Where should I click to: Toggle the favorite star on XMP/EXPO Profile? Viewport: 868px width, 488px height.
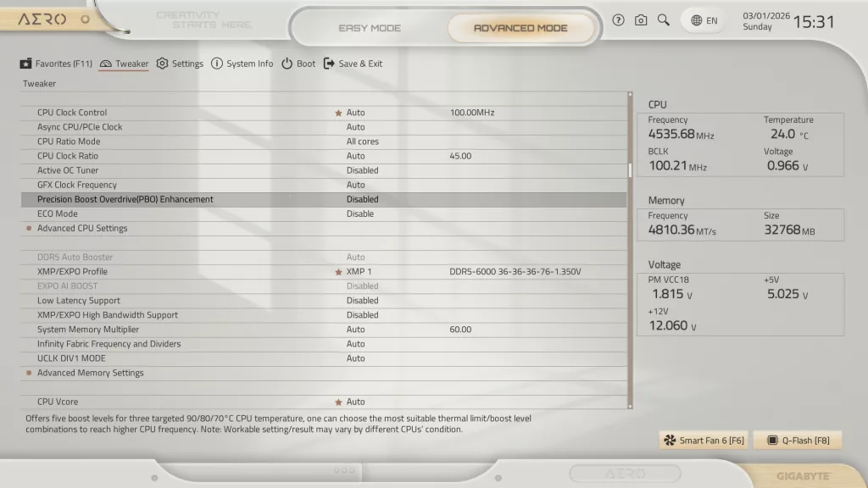pyautogui.click(x=339, y=271)
